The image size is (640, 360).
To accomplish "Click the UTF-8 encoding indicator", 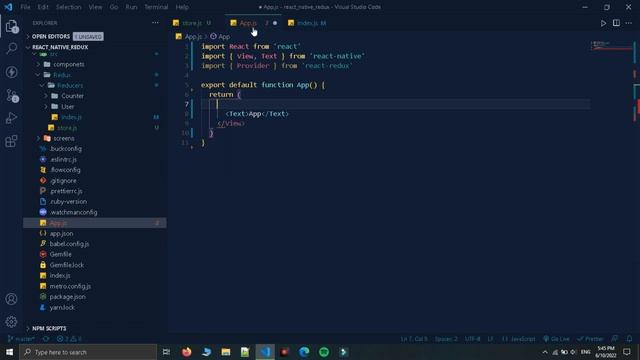I will pyautogui.click(x=472, y=339).
